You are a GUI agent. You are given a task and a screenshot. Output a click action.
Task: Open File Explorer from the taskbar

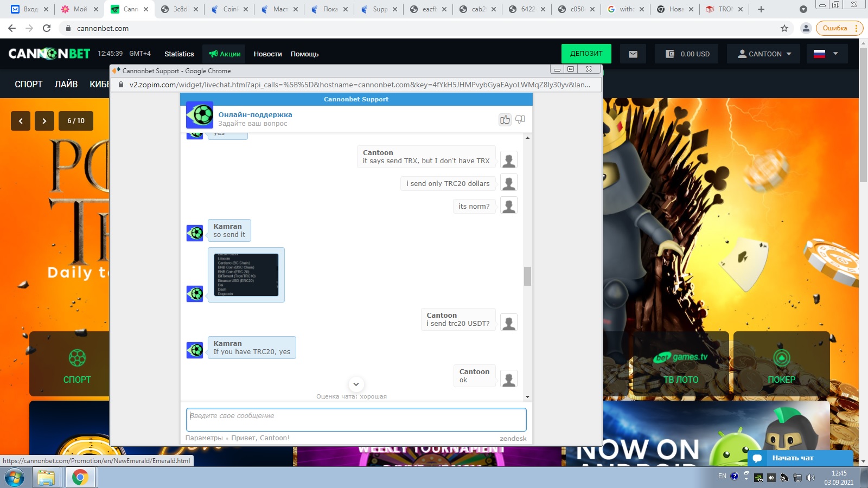pos(47,478)
